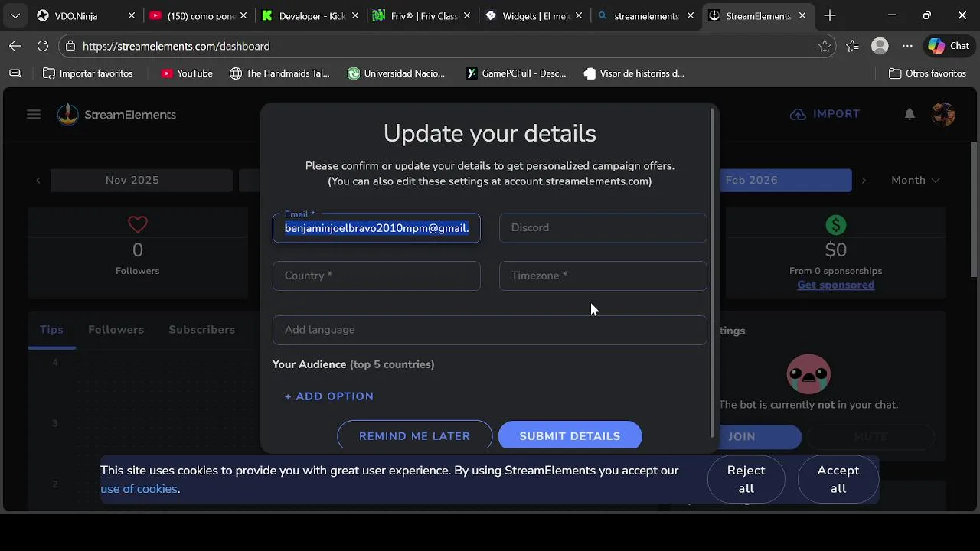Click the red heart Followers icon
The width and height of the screenshot is (980, 551).
tap(138, 224)
